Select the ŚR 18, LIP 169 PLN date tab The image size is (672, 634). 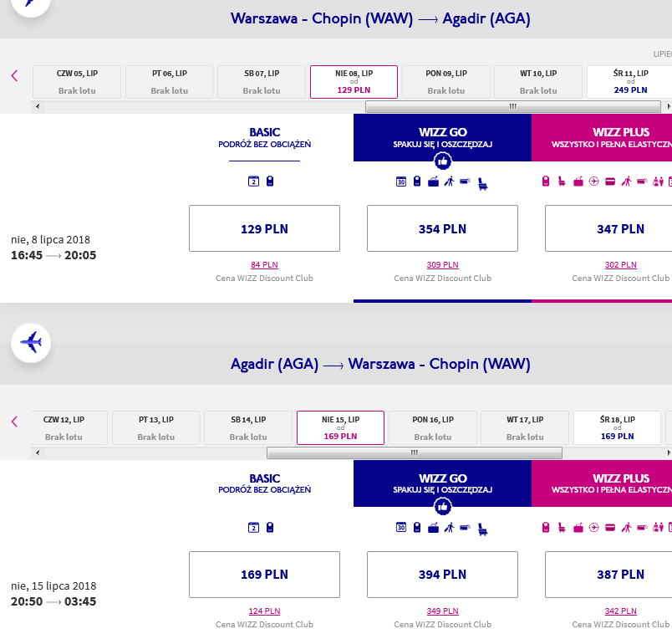click(x=617, y=427)
